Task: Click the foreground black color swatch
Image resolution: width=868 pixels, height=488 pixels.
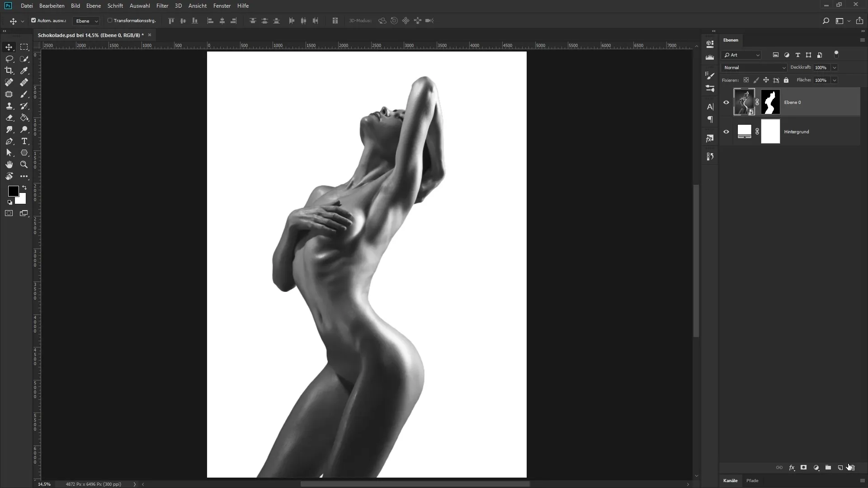Action: tap(13, 191)
